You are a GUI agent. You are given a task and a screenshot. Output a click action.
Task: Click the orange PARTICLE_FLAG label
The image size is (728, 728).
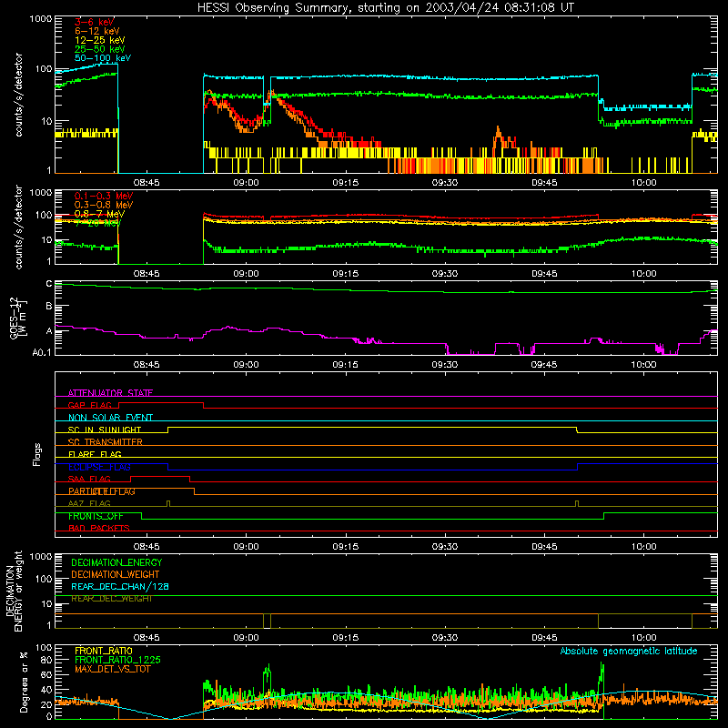coord(102,491)
